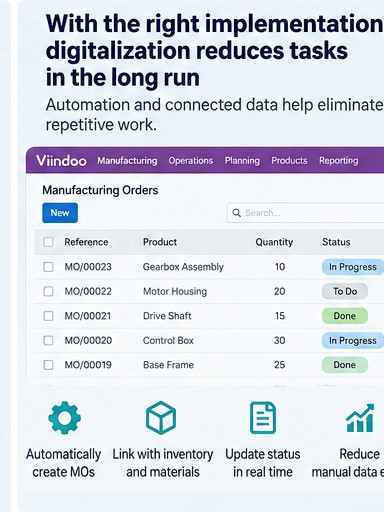Click the Viindoo logo
Screen dimensions: 384x512
click(61, 161)
